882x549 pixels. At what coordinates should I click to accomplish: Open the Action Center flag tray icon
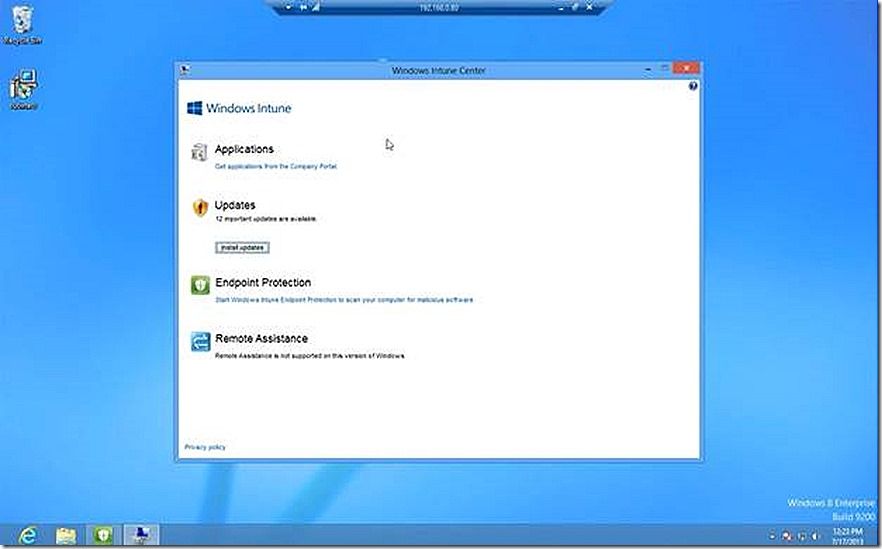786,536
